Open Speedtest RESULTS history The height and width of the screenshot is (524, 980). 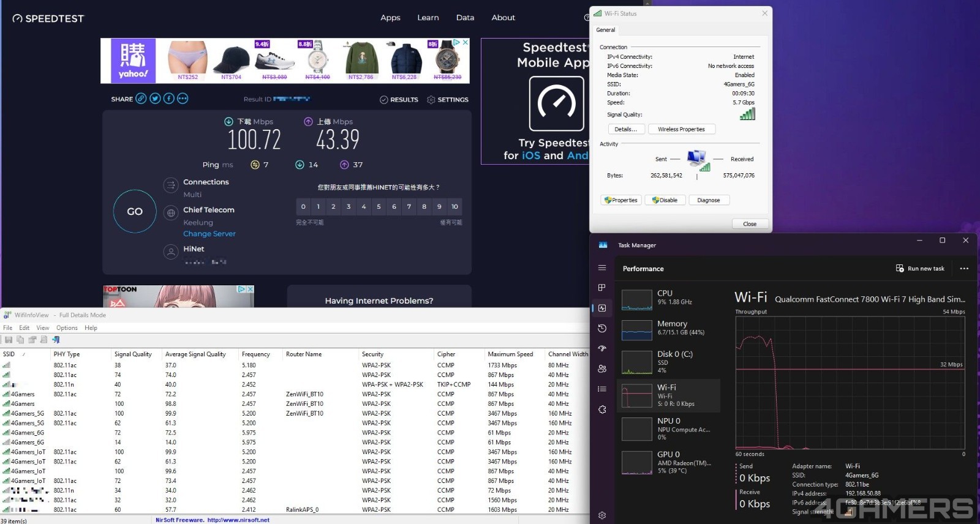click(399, 100)
